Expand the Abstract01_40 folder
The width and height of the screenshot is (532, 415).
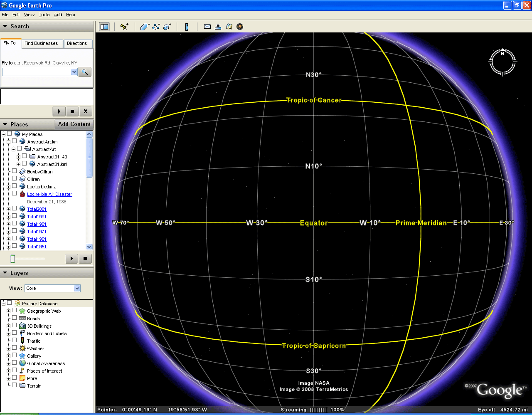18,157
